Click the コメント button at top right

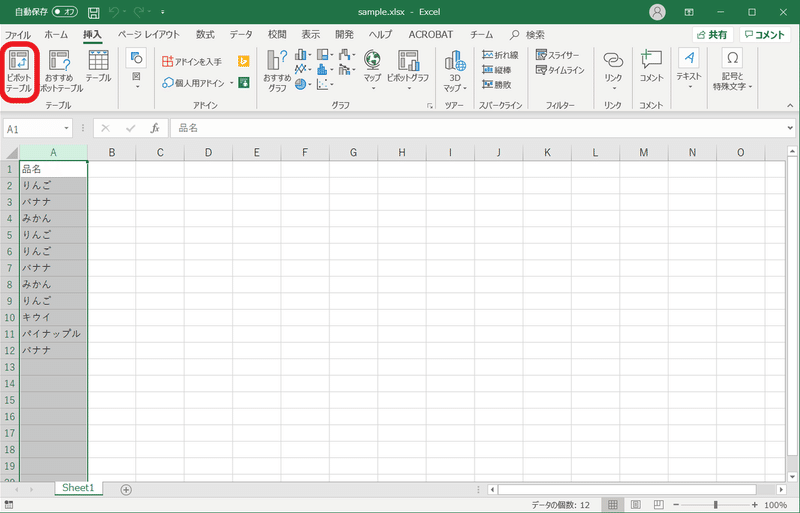(x=764, y=35)
